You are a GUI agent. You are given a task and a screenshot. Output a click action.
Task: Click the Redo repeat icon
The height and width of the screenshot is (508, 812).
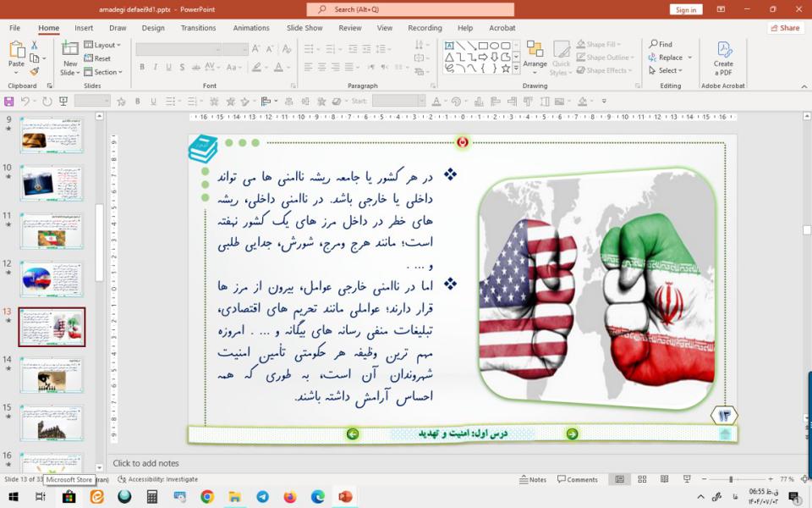coord(47,101)
